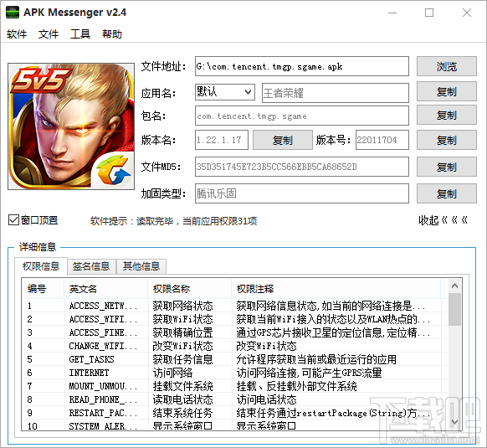Image resolution: width=487 pixels, height=448 pixels.
Task: Copy the package name com.tencent.tmgp.sgame
Action: (447, 115)
